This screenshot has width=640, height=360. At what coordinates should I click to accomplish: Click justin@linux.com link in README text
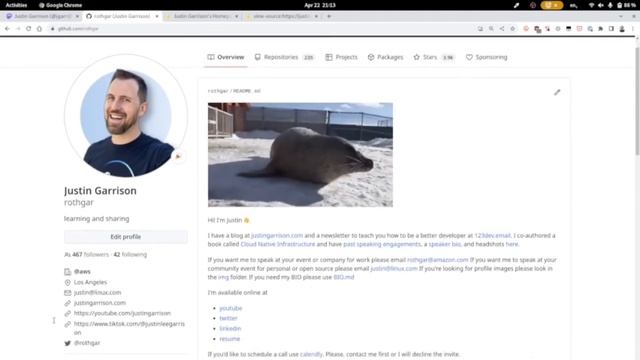(394, 269)
